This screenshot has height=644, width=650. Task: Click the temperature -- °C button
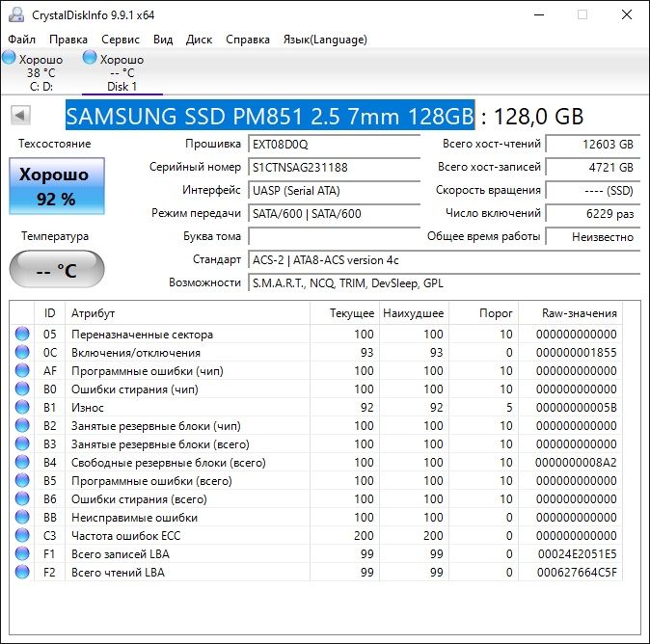pos(57,270)
